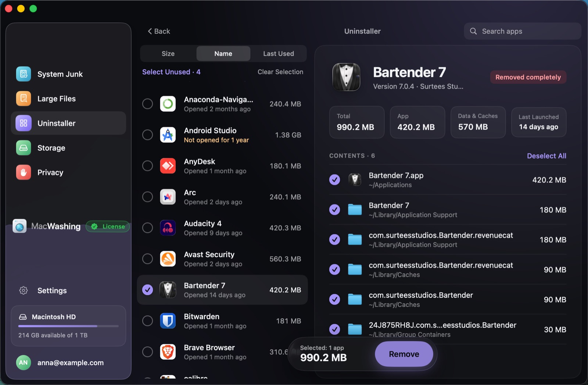Sort apps by Last Used tab
This screenshot has width=588, height=385.
[279, 54]
